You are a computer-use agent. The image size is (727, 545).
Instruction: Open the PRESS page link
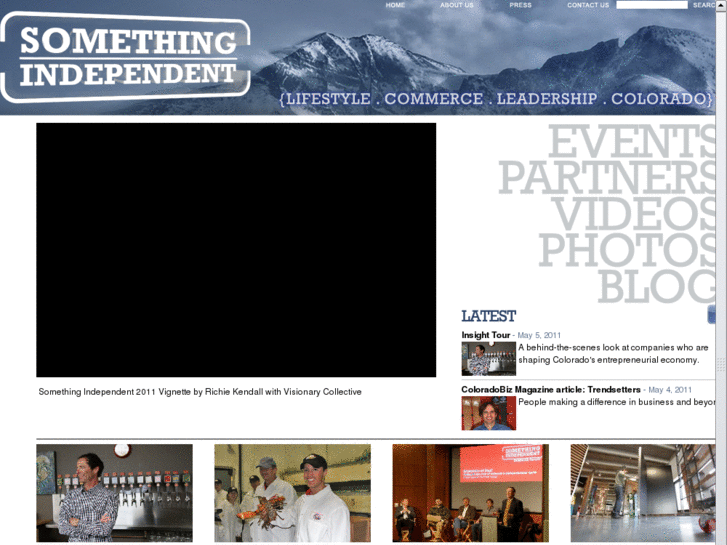(520, 5)
